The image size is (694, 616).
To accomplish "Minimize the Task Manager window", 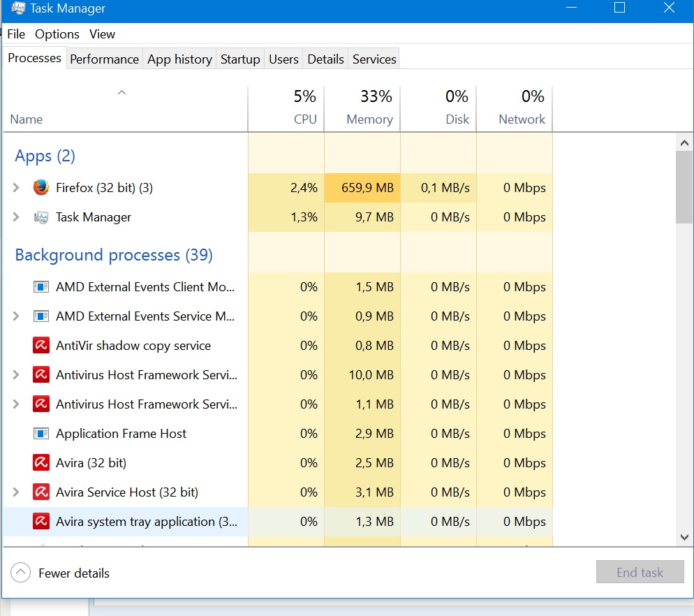I will tap(571, 8).
